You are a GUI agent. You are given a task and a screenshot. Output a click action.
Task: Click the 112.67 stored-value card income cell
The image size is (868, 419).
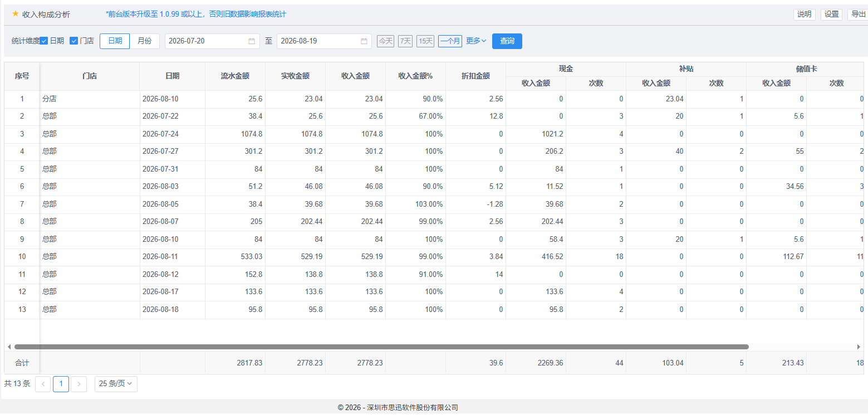(776, 257)
